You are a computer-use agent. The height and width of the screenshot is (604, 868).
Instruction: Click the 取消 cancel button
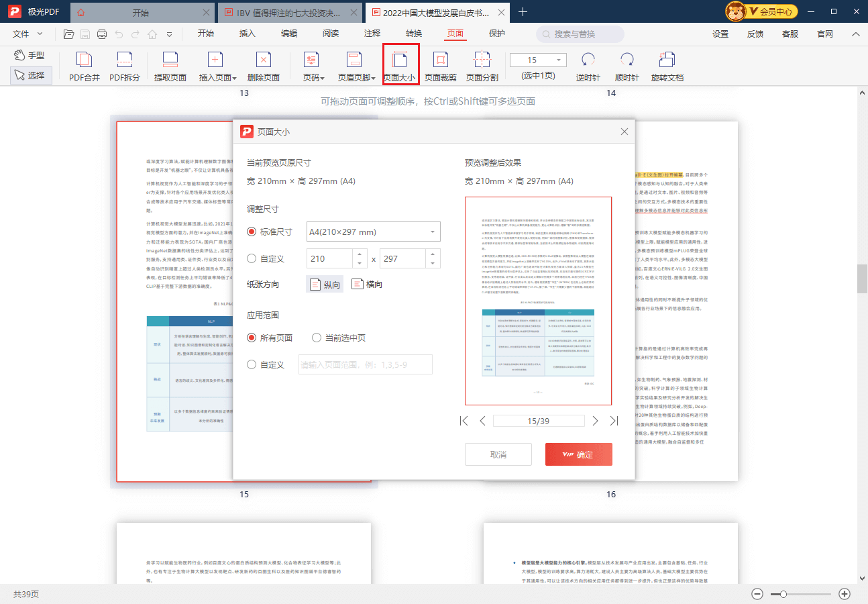point(498,454)
